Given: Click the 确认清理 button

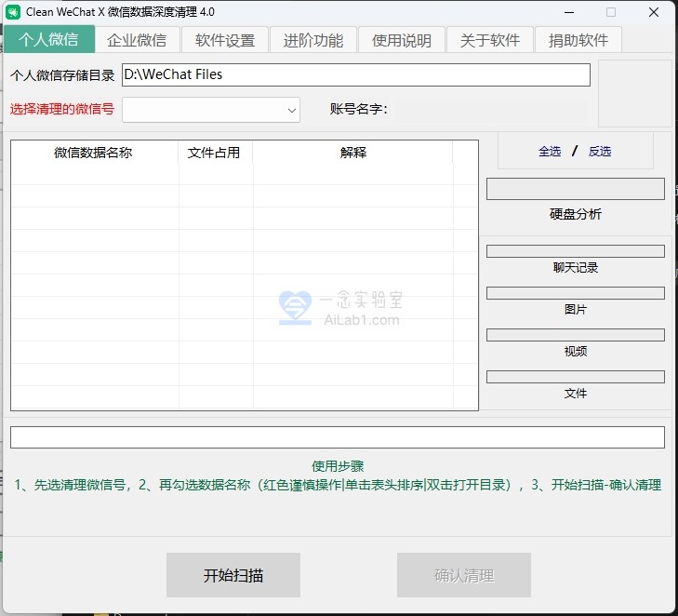Looking at the screenshot, I should tap(464, 575).
